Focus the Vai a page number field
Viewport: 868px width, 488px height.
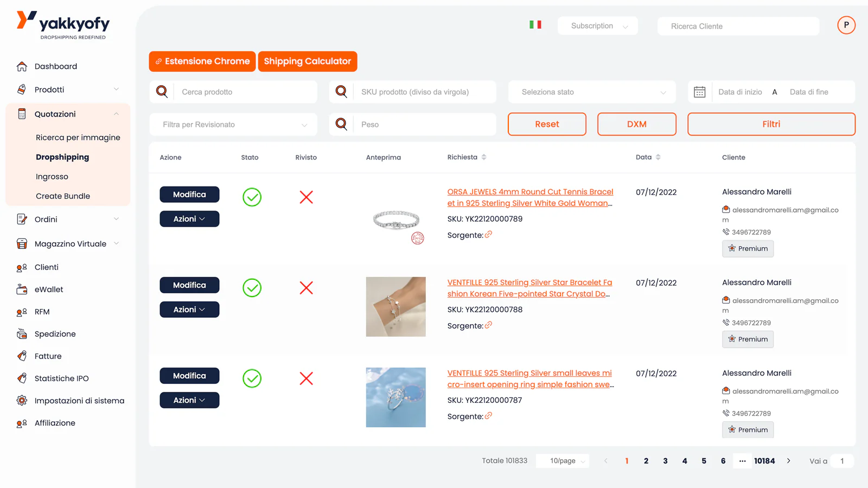click(843, 461)
